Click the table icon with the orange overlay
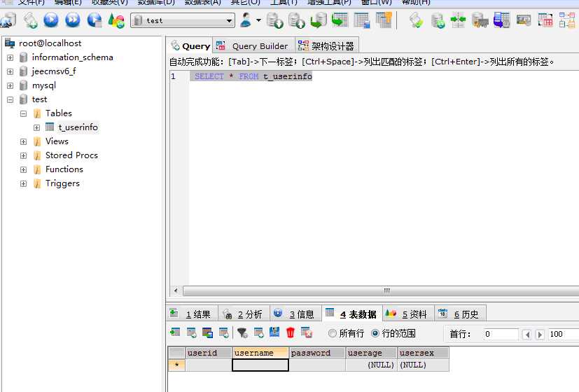This screenshot has width=579, height=392. point(384,20)
